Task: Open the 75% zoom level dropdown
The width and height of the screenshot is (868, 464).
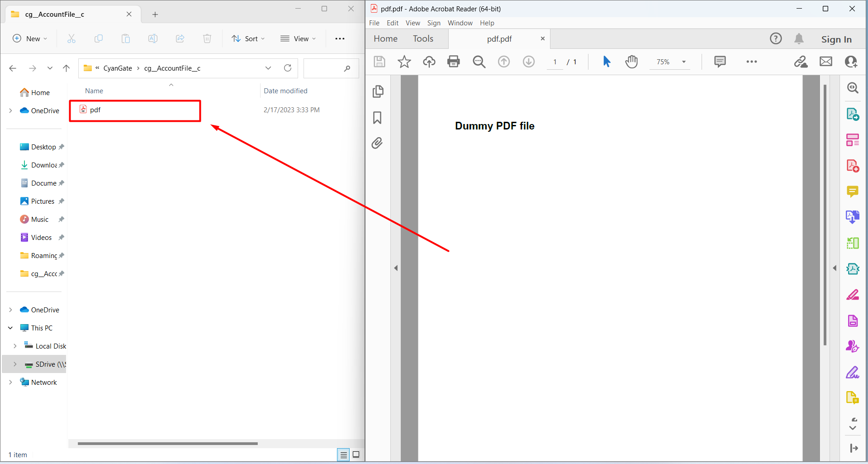Action: 683,62
